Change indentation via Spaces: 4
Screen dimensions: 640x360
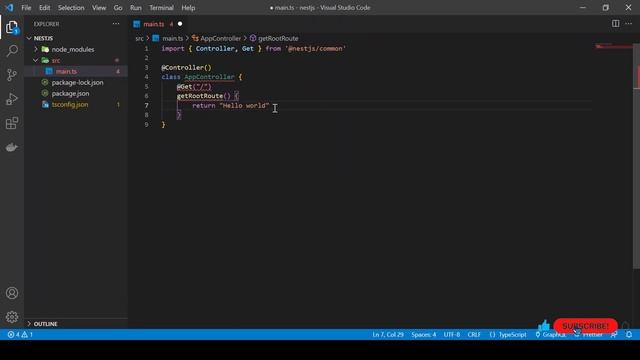point(423,334)
